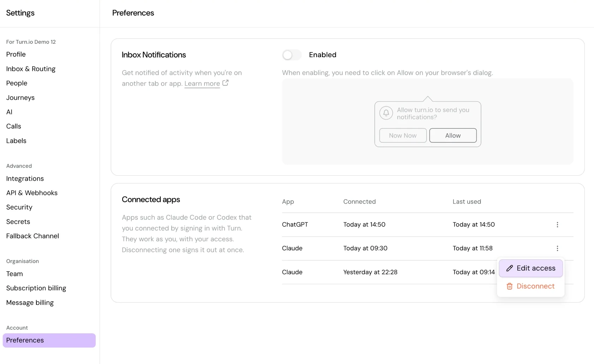This screenshot has height=364, width=594.
Task: Click 'Yesterday at 22:28' connected time
Action: coord(370,272)
